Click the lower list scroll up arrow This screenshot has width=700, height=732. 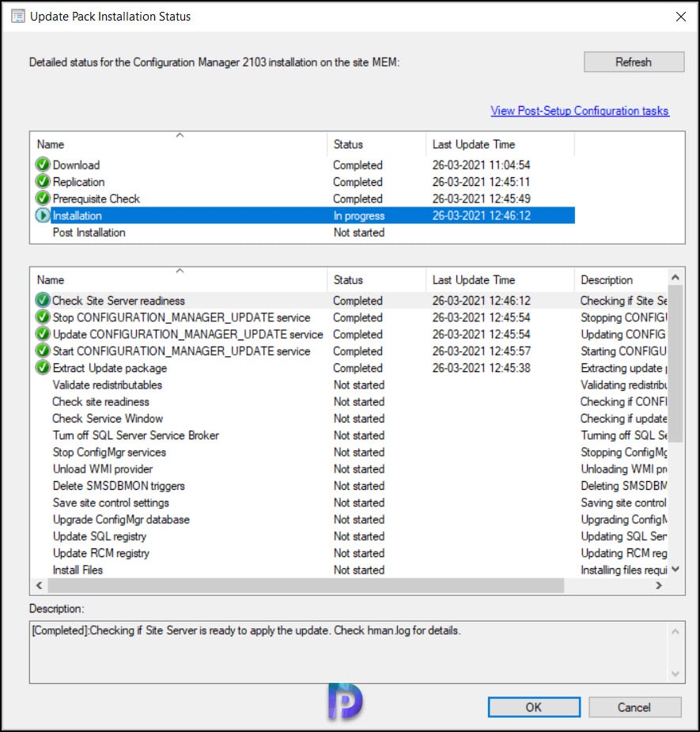(675, 277)
